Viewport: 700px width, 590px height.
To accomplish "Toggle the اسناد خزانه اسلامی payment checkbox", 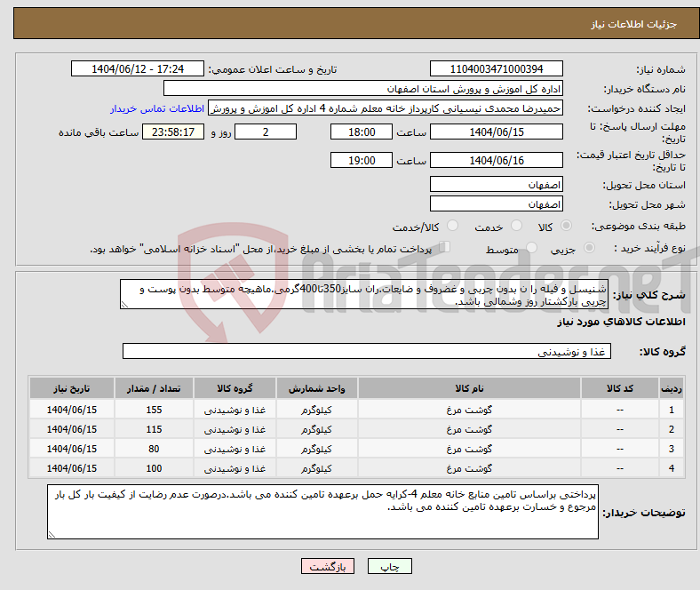I will click(445, 248).
